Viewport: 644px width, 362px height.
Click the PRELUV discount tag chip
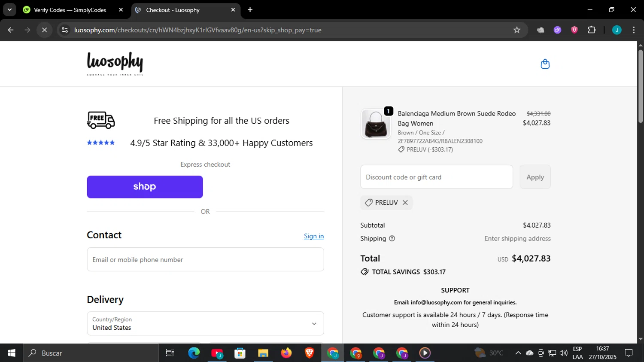pyautogui.click(x=386, y=203)
